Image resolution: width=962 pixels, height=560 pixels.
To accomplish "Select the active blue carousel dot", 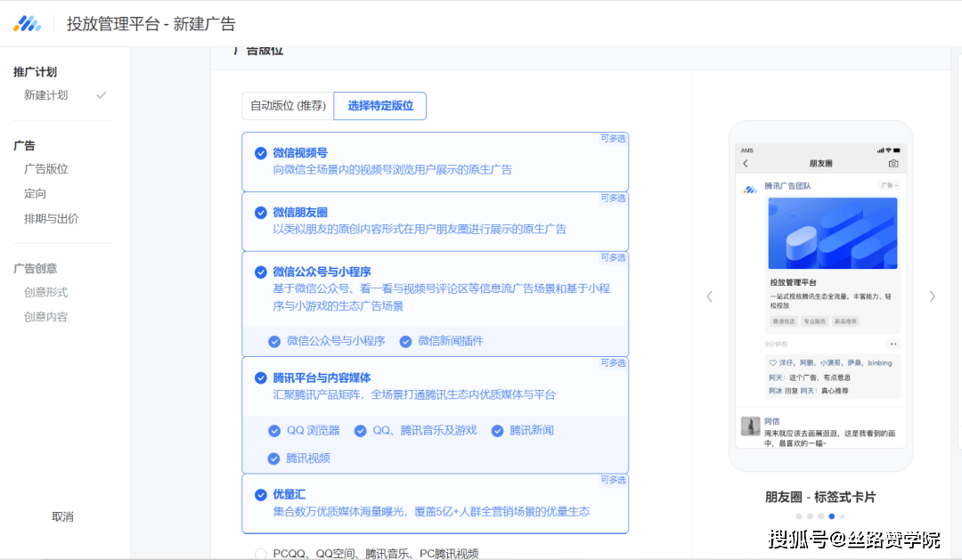I will tap(832, 516).
